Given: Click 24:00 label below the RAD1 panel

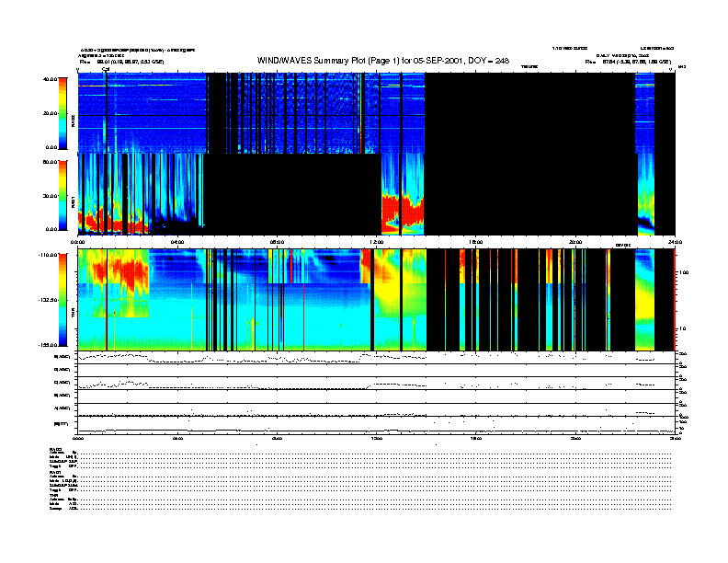Looking at the screenshot, I should click(675, 242).
